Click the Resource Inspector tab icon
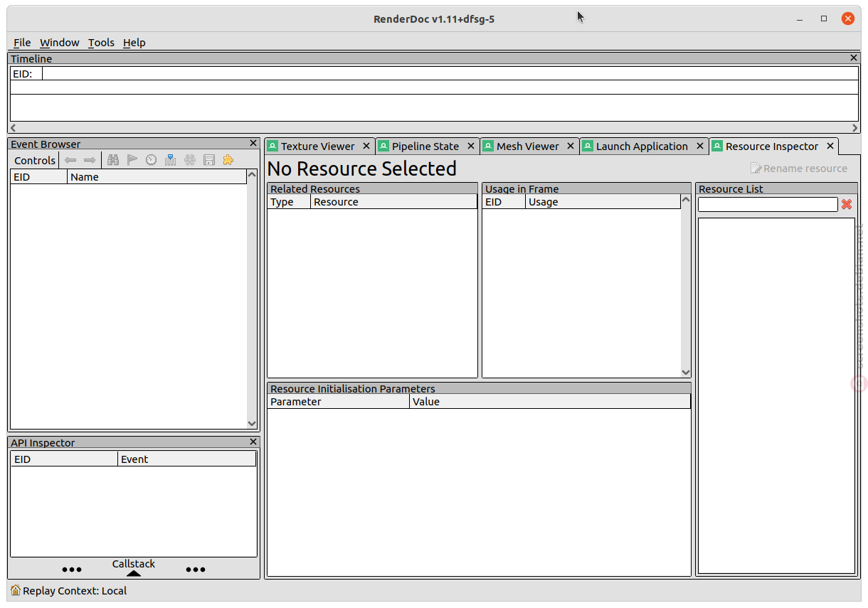This screenshot has width=868, height=608. [717, 146]
